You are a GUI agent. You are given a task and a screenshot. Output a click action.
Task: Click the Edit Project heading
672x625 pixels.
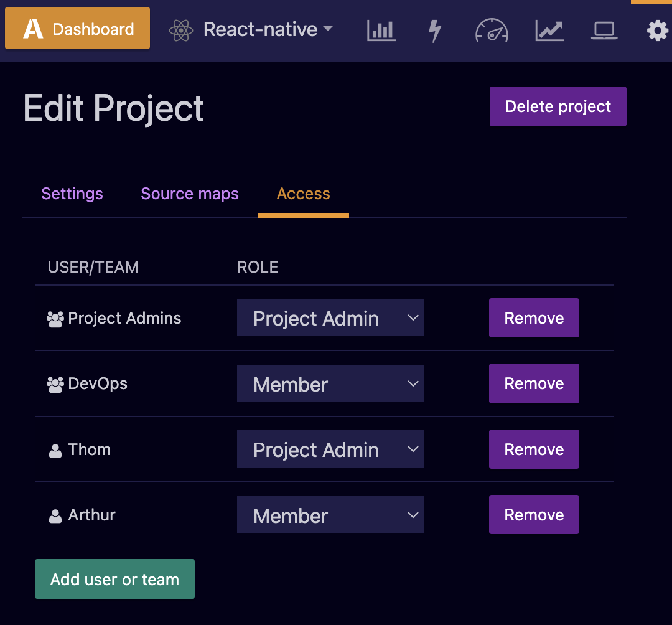pyautogui.click(x=114, y=108)
